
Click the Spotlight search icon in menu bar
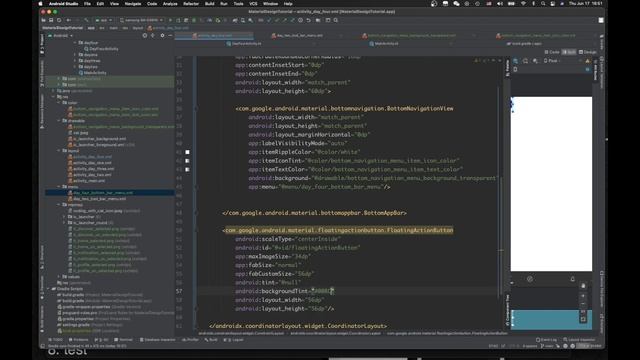click(543, 4)
